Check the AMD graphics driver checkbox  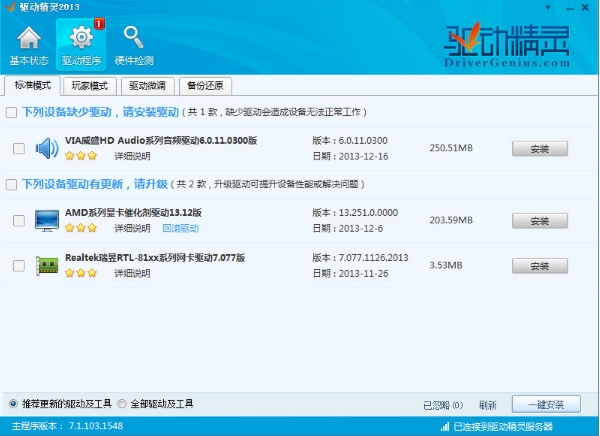tap(19, 220)
